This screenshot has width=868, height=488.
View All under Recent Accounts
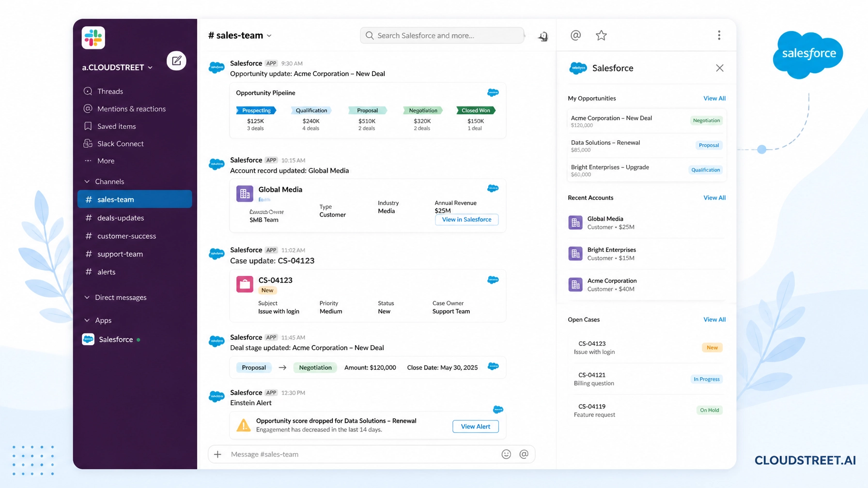714,198
